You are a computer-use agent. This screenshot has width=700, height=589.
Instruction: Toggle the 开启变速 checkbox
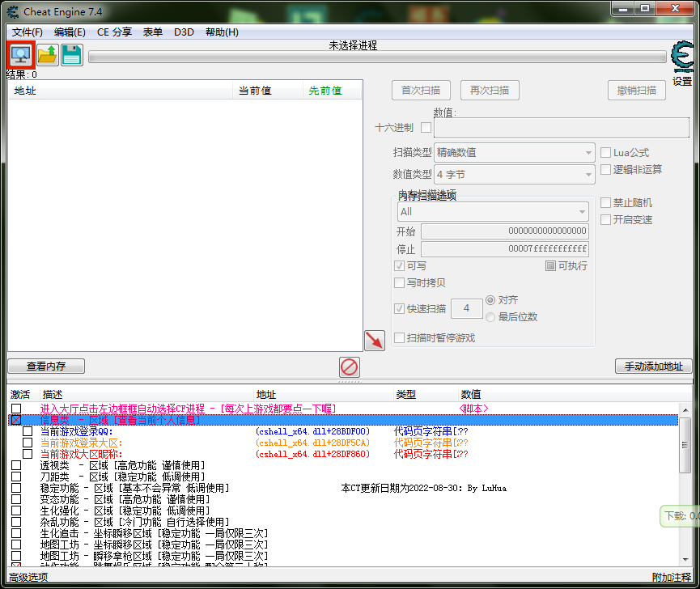(606, 219)
